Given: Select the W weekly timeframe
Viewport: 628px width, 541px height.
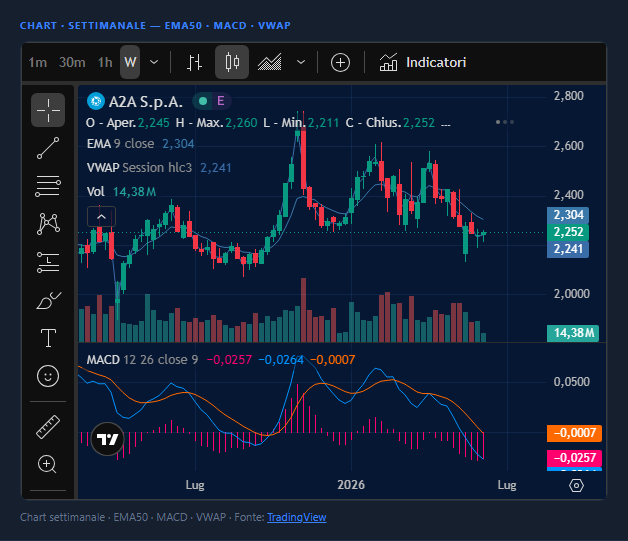Looking at the screenshot, I should click(x=130, y=62).
